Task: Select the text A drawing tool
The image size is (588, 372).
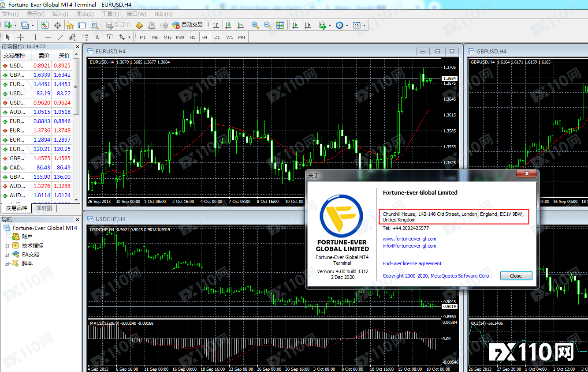Action: tap(97, 37)
